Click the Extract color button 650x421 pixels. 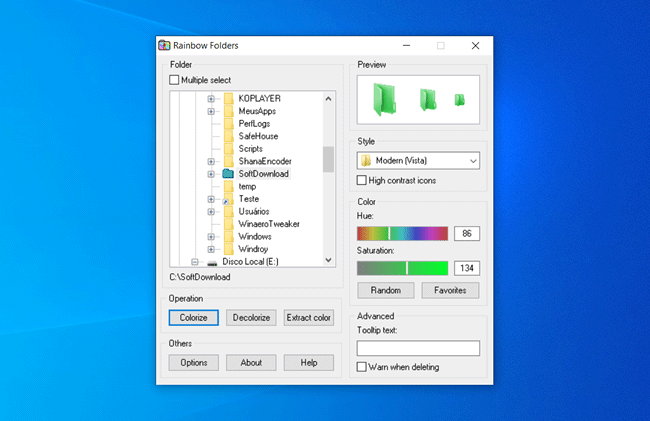point(308,318)
